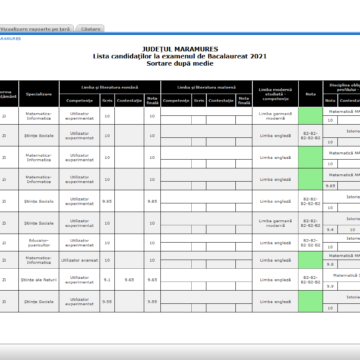Click Utilizator experimentat in Educator-puericultor row

tap(79, 243)
